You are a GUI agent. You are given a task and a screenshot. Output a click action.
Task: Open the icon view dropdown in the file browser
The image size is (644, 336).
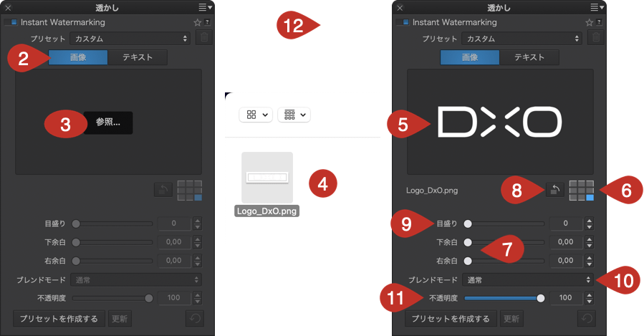pos(256,115)
